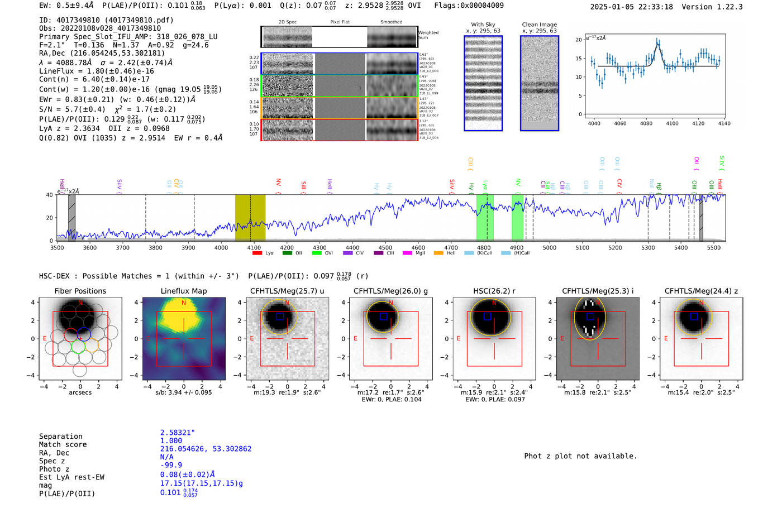Click 'Primary Spec_Slot_IFU_AMP: 318_026_078_LU'

[128, 37]
